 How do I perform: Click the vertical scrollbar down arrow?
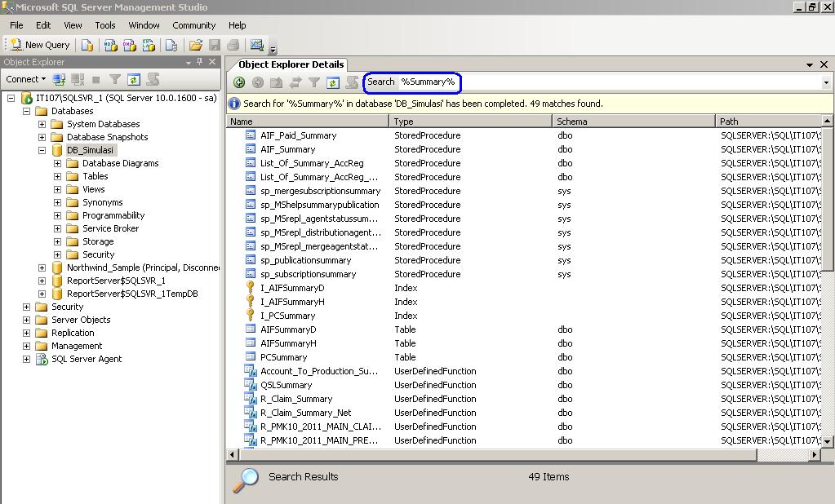[x=827, y=441]
